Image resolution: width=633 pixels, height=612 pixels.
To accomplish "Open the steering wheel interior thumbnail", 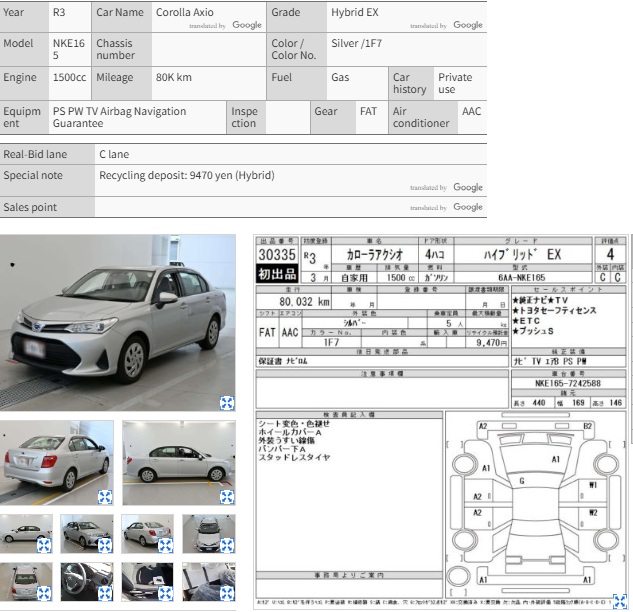I will click(87, 582).
